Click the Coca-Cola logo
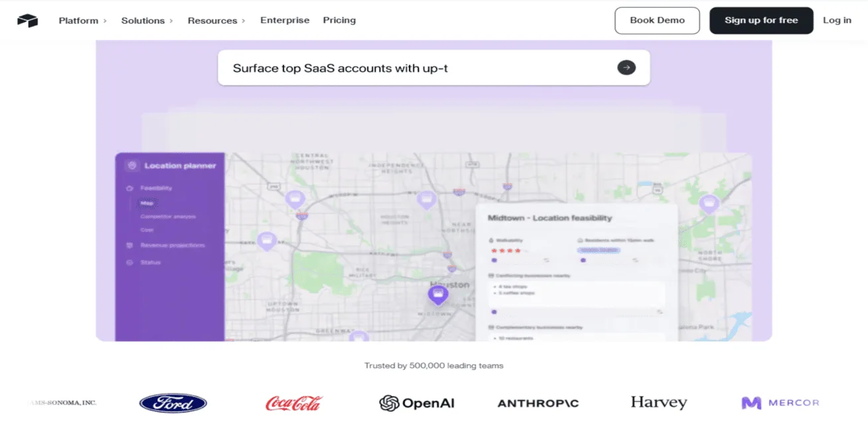868x421 pixels. pos(293,403)
